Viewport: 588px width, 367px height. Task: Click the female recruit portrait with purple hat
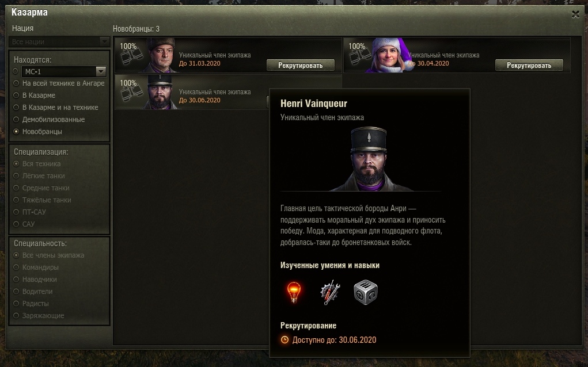388,55
